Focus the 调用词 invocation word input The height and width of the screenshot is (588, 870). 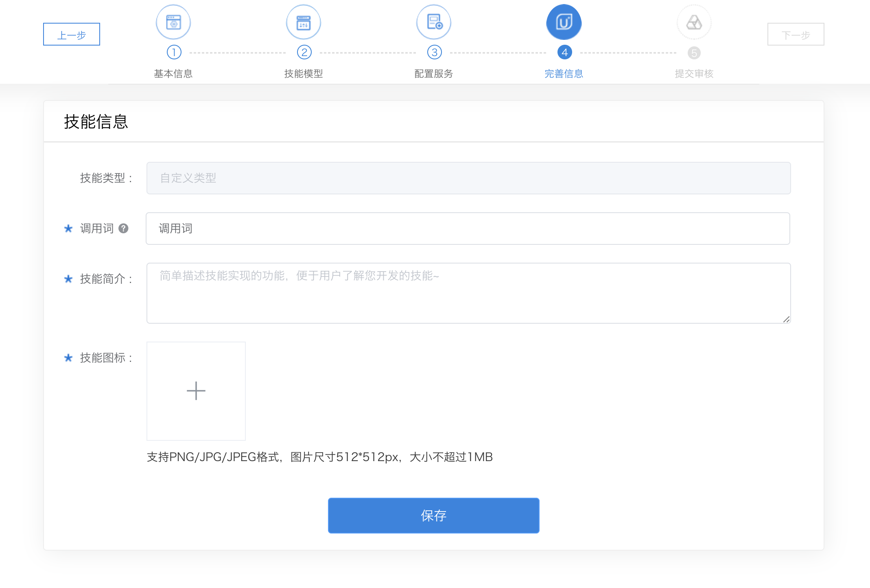[x=468, y=229]
